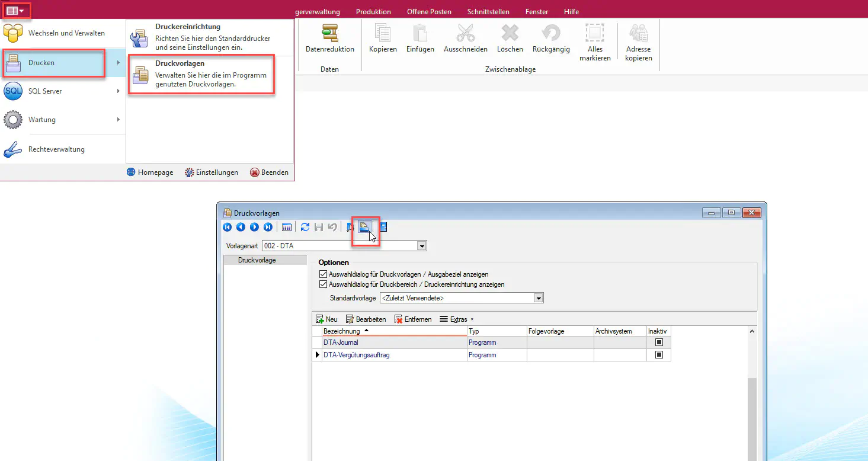Click the refresh icon in the Druckvorlagen toolbar
Image resolution: width=868 pixels, height=461 pixels.
pyautogui.click(x=305, y=227)
